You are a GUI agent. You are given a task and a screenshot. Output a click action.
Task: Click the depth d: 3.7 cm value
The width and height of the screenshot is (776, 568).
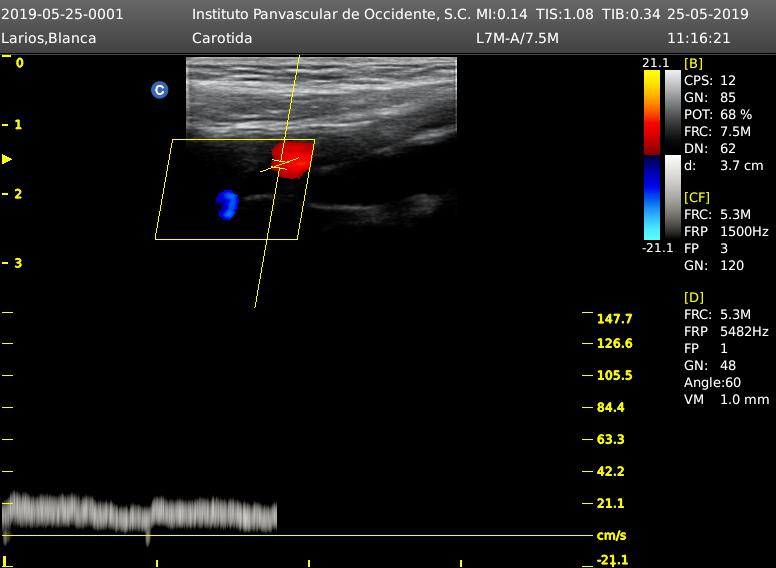click(724, 165)
